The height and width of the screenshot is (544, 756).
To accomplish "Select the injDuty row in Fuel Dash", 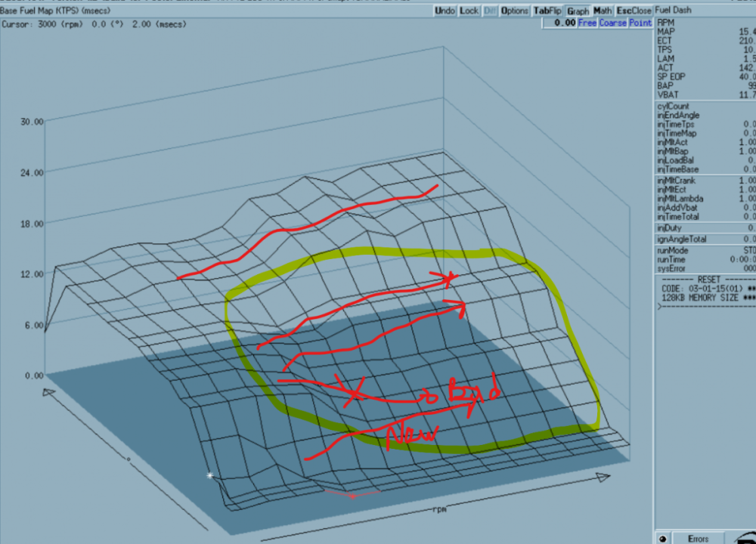I will point(671,227).
